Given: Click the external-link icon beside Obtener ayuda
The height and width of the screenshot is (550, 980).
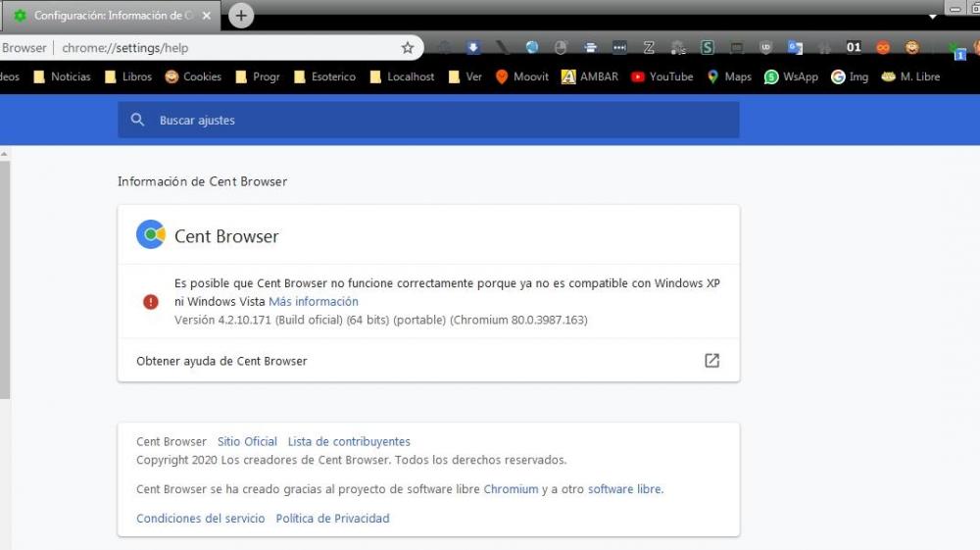Looking at the screenshot, I should point(711,361).
